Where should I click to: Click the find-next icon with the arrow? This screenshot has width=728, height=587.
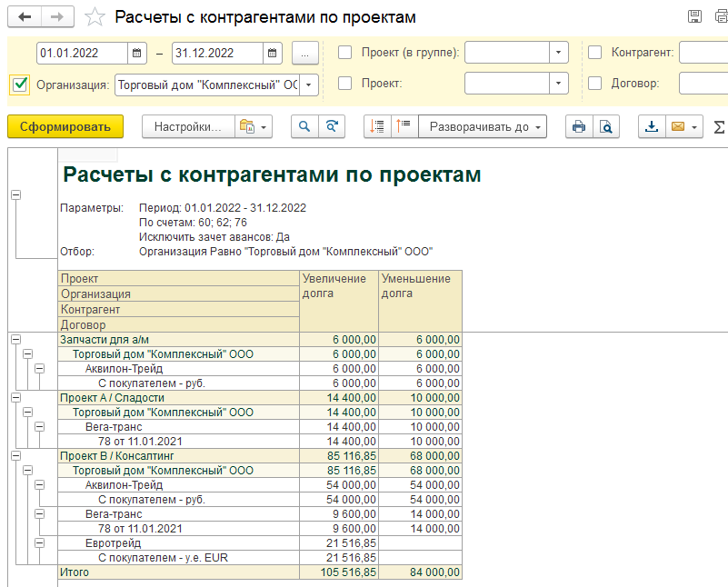tap(332, 126)
